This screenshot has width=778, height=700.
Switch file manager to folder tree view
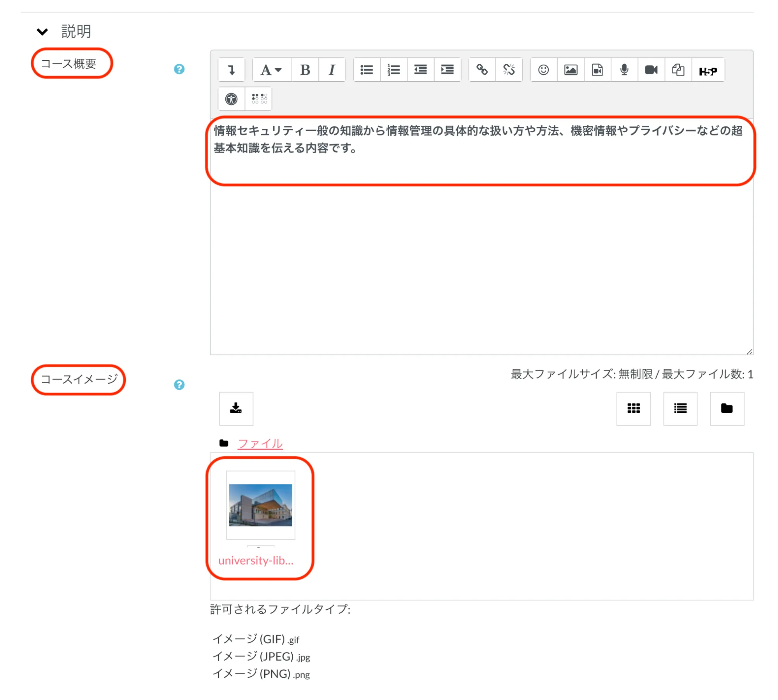pos(726,408)
